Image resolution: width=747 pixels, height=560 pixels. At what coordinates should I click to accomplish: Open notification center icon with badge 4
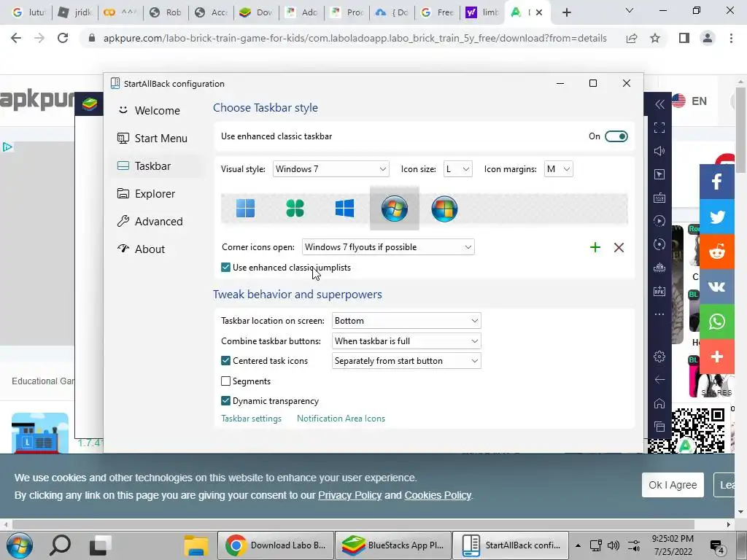716,545
